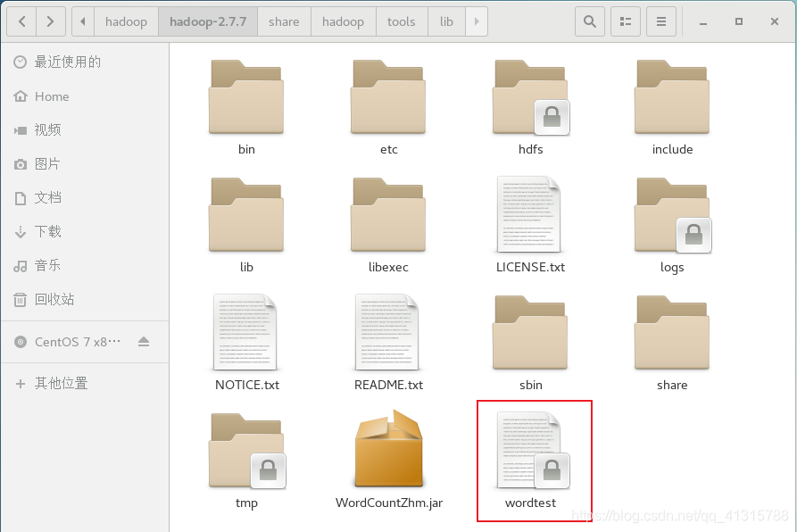Reveal earlier path segments with left triangle
Viewport: 797px width, 532px height.
(x=83, y=21)
